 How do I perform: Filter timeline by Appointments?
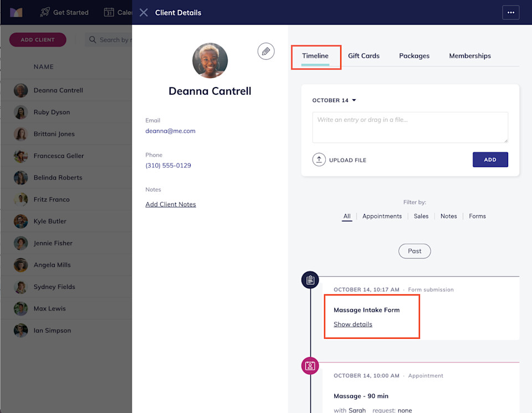click(x=382, y=216)
